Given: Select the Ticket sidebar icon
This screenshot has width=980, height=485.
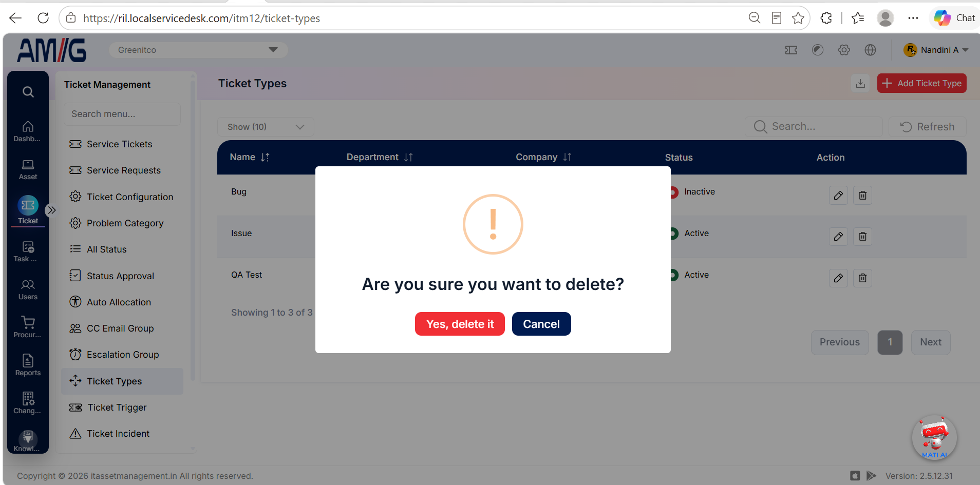Looking at the screenshot, I should pos(28,210).
